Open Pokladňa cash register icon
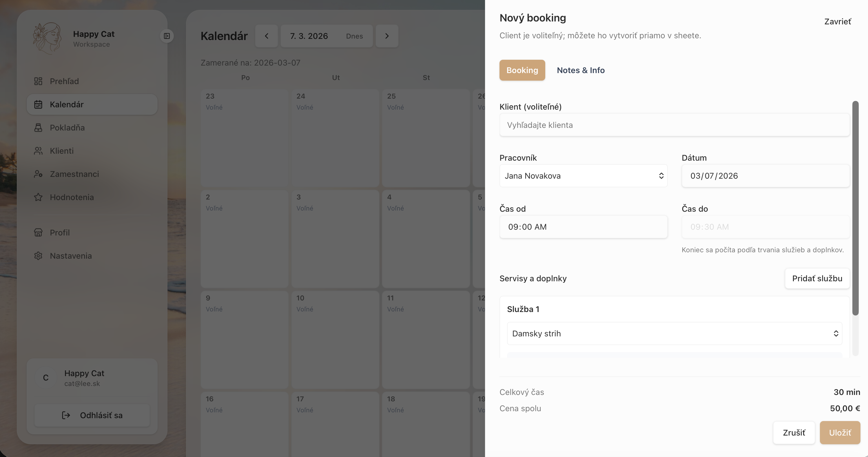This screenshot has width=868, height=457. [x=38, y=128]
